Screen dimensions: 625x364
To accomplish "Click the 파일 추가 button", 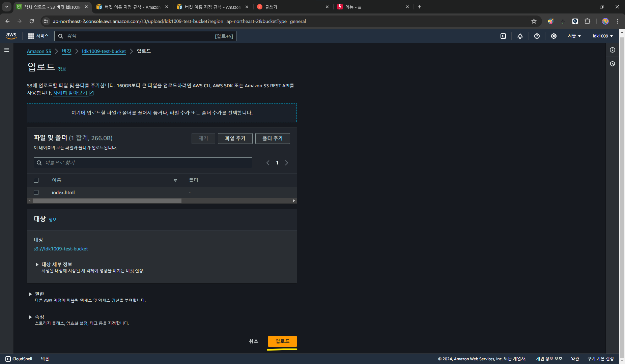I will pos(235,139).
